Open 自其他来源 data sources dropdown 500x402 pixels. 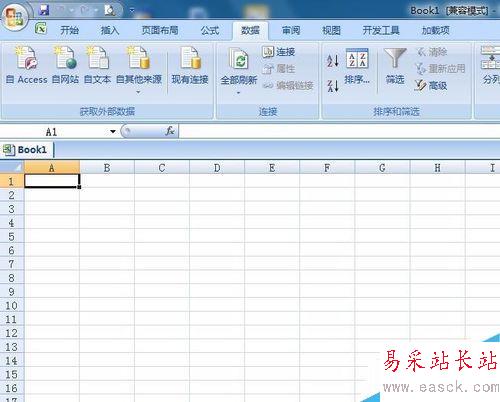(139, 70)
